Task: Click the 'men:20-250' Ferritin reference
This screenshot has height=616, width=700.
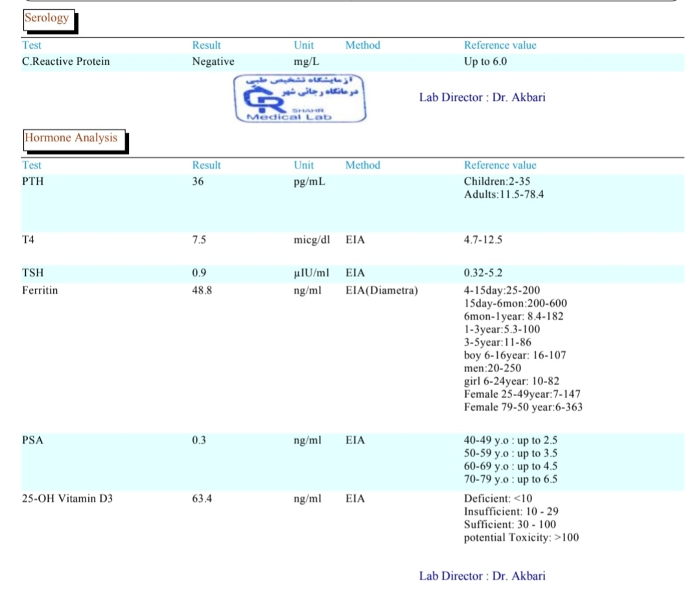Action: [493, 368]
